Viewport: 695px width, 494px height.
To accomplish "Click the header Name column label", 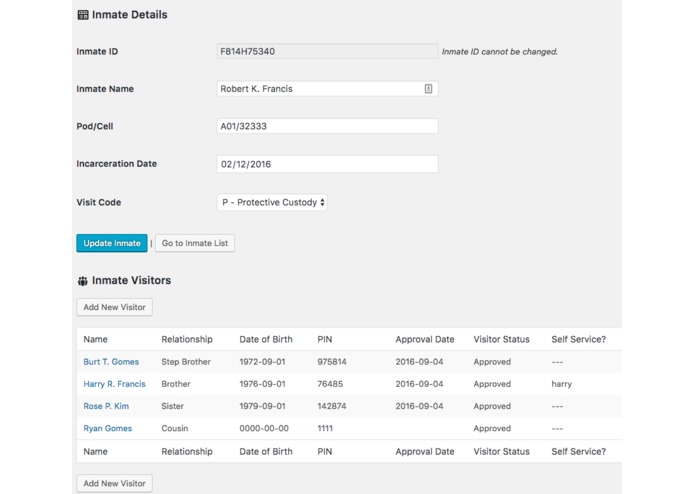I will [95, 339].
